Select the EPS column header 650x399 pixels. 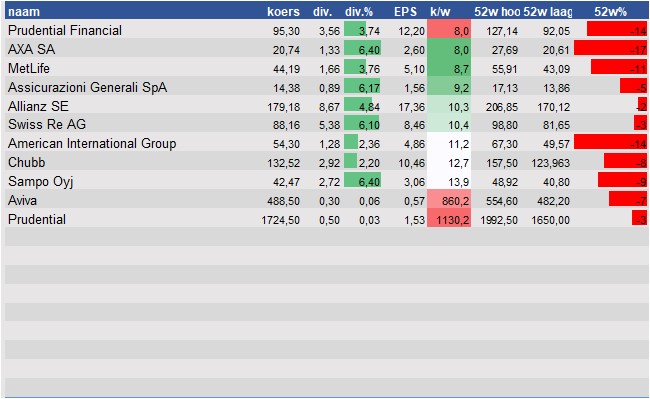(x=405, y=12)
